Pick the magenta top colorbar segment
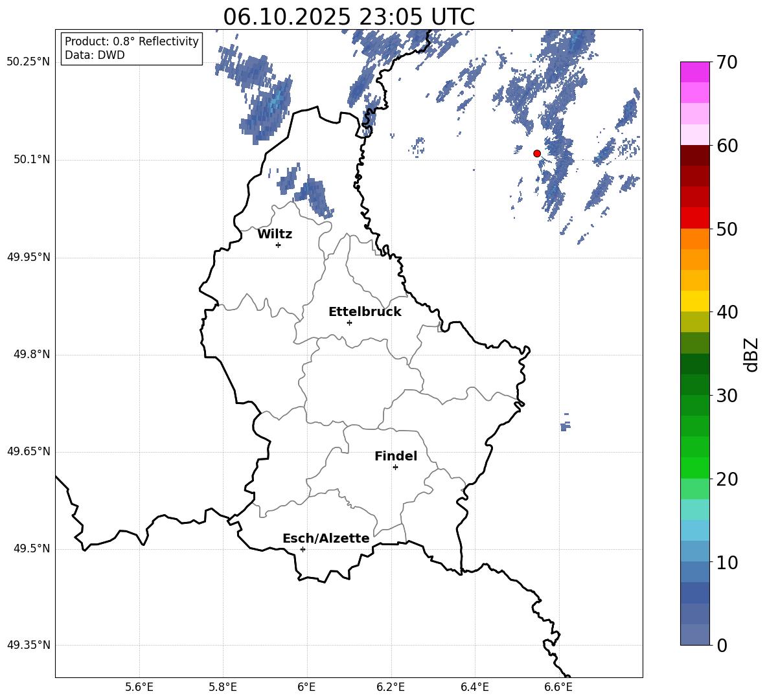The image size is (767, 700). click(695, 73)
